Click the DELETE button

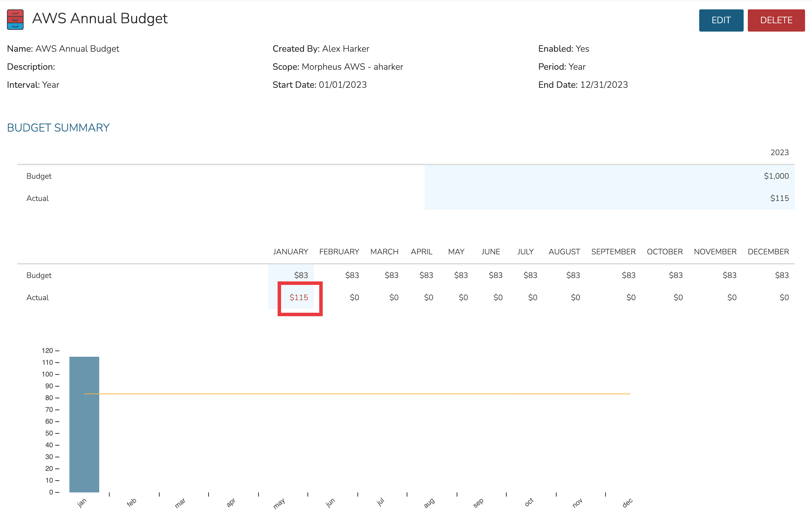pos(776,20)
